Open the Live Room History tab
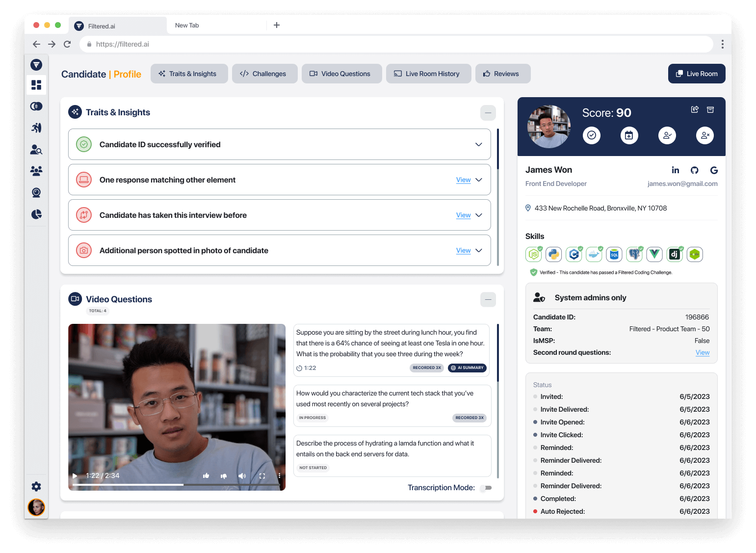Viewport: 756px width, 553px height. point(428,74)
